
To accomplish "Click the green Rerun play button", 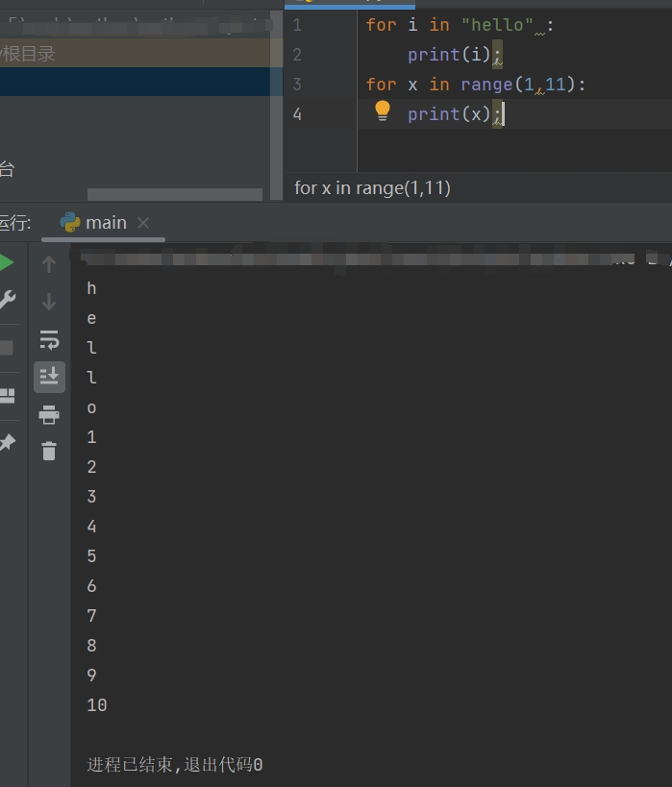I will 6,263.
